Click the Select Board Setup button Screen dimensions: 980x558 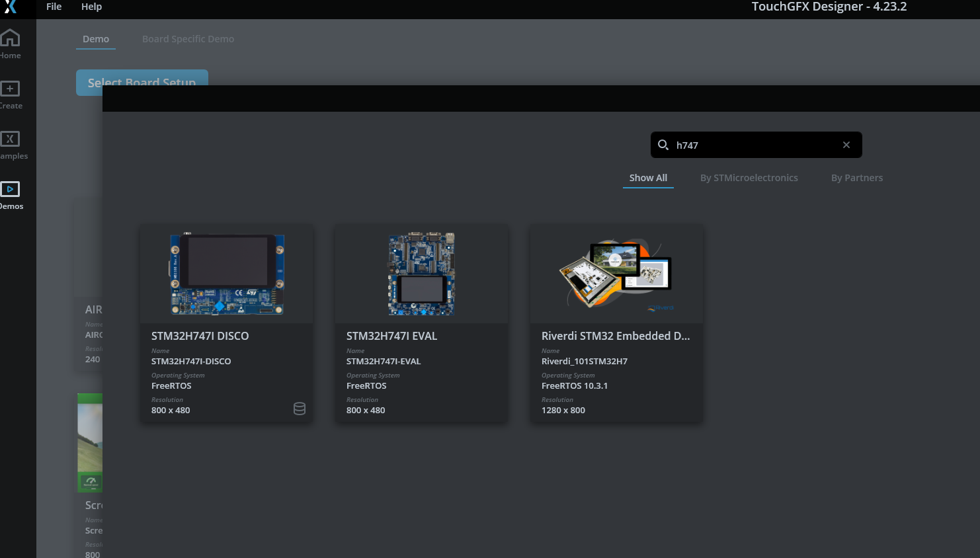tap(142, 82)
